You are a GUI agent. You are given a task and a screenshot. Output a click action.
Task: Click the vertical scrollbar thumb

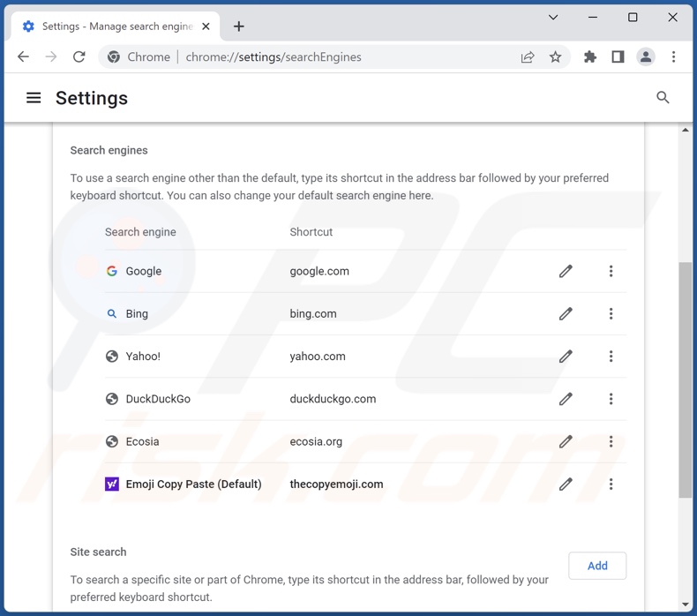[x=685, y=379]
